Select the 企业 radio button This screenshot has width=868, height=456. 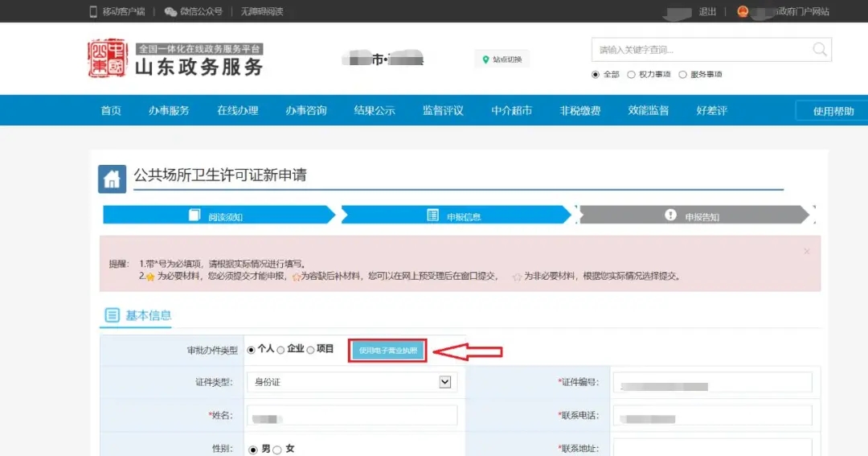(280, 350)
